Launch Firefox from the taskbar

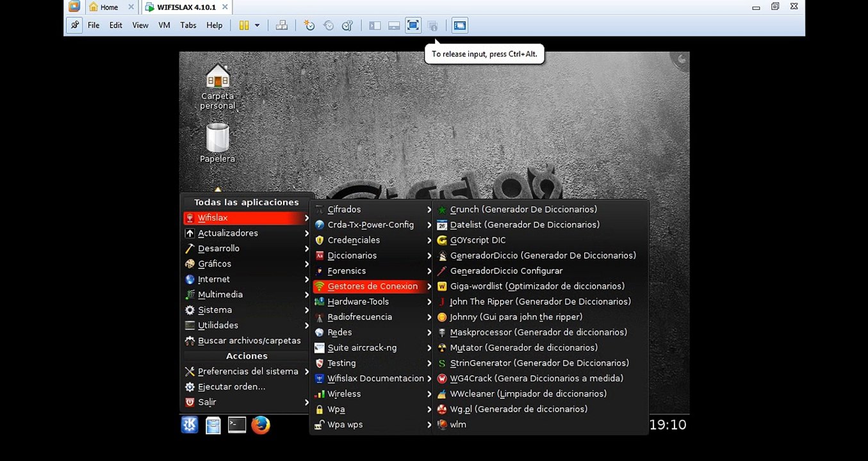coord(261,425)
